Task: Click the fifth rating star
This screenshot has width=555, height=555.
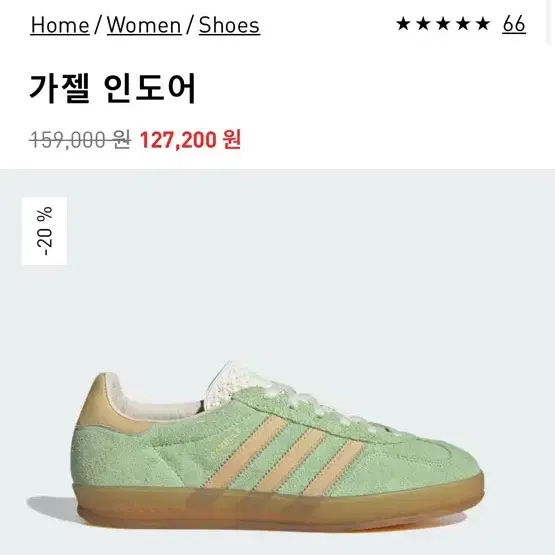Action: 483,24
